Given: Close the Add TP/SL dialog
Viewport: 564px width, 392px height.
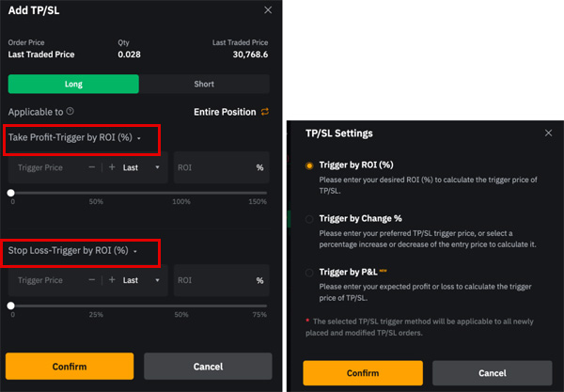Looking at the screenshot, I should (268, 10).
